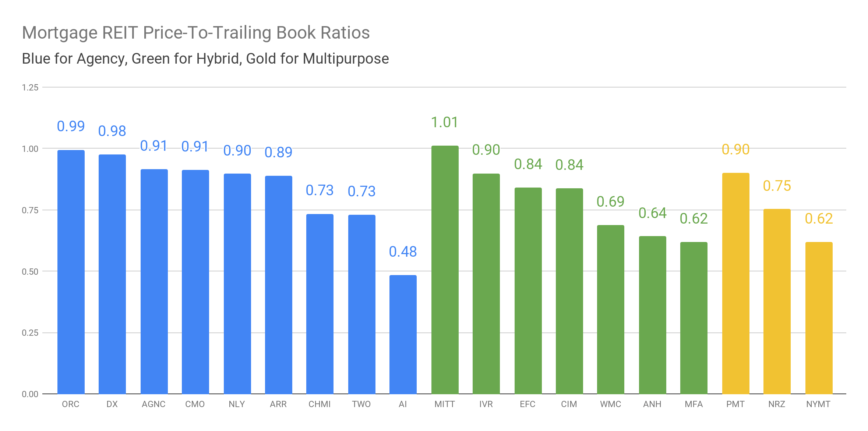Click the 0.89 value above ARR
This screenshot has height=431, width=868.
(x=279, y=152)
